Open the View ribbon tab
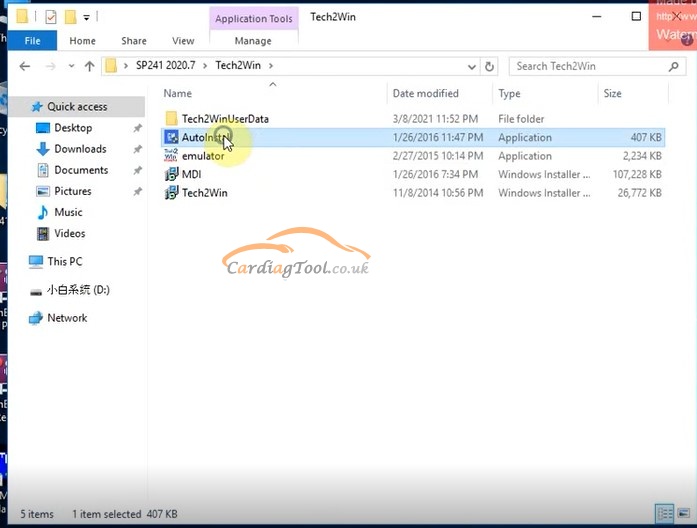The image size is (697, 528). 183,41
